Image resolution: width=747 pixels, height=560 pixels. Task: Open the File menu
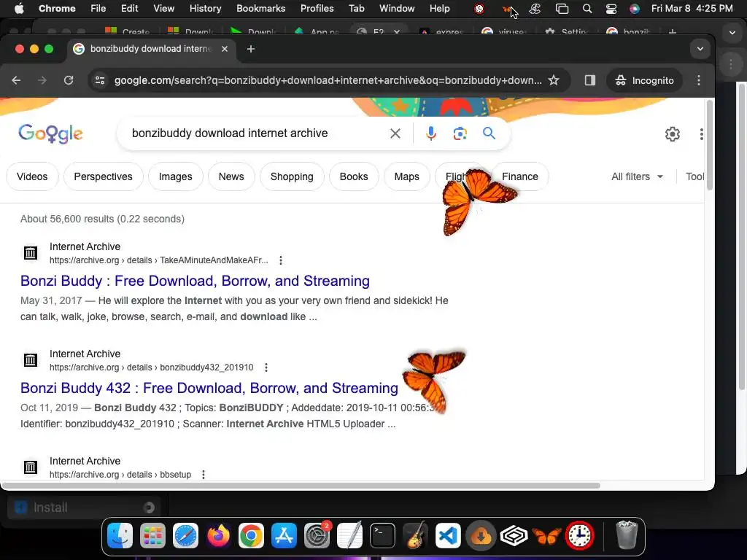coord(98,9)
